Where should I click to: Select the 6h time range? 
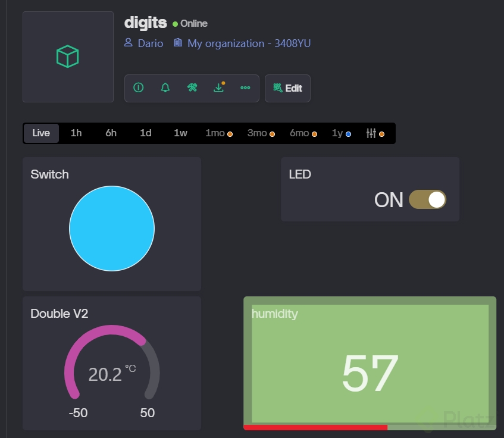111,133
